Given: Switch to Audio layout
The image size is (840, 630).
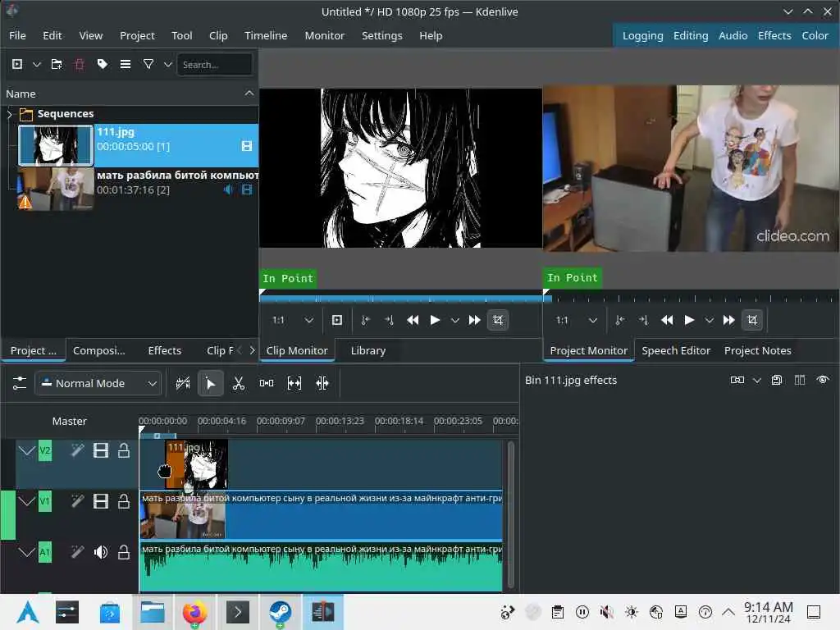Looking at the screenshot, I should coord(733,35).
